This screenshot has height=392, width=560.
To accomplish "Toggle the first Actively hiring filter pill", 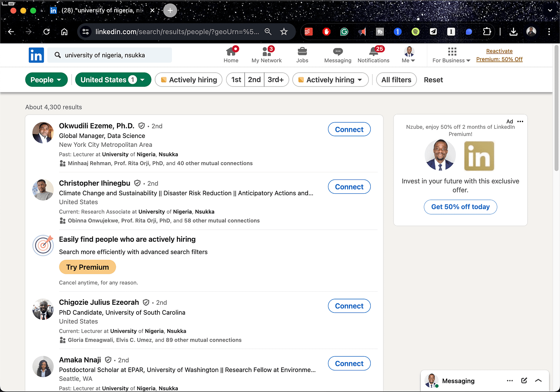I will pyautogui.click(x=188, y=80).
